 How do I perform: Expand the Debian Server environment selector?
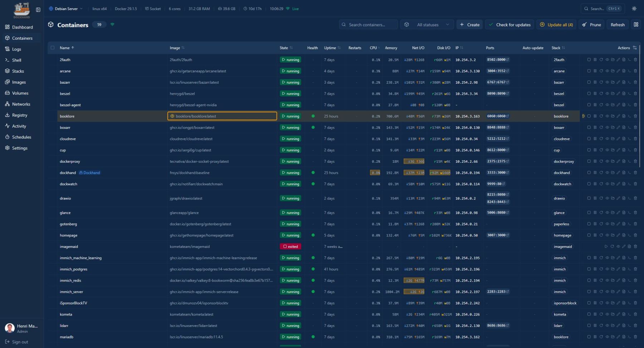click(x=66, y=9)
